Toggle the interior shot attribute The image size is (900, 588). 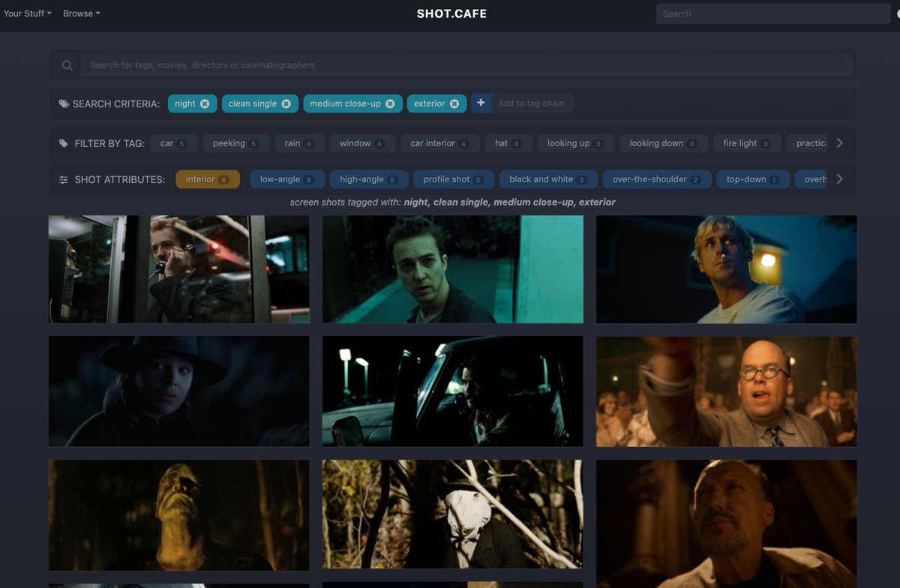[x=208, y=179]
